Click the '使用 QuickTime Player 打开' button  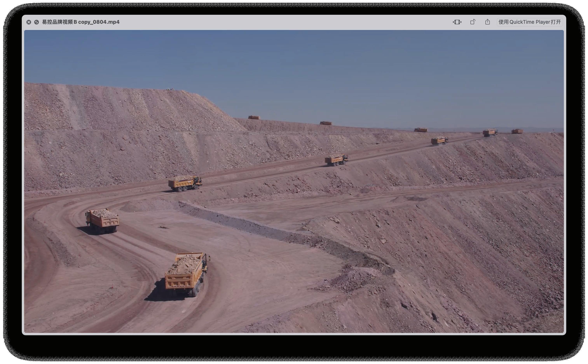(x=530, y=22)
